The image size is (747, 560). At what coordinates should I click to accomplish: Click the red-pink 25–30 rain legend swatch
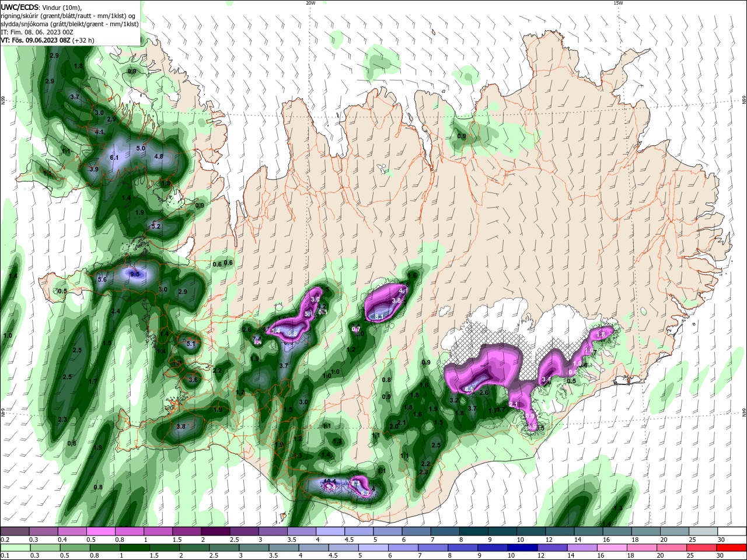[701, 548]
